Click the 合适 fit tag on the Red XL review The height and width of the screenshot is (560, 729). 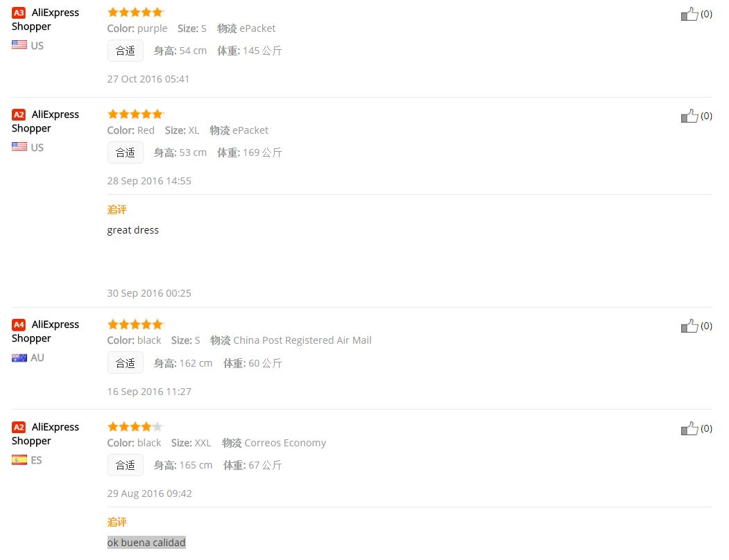coord(126,152)
